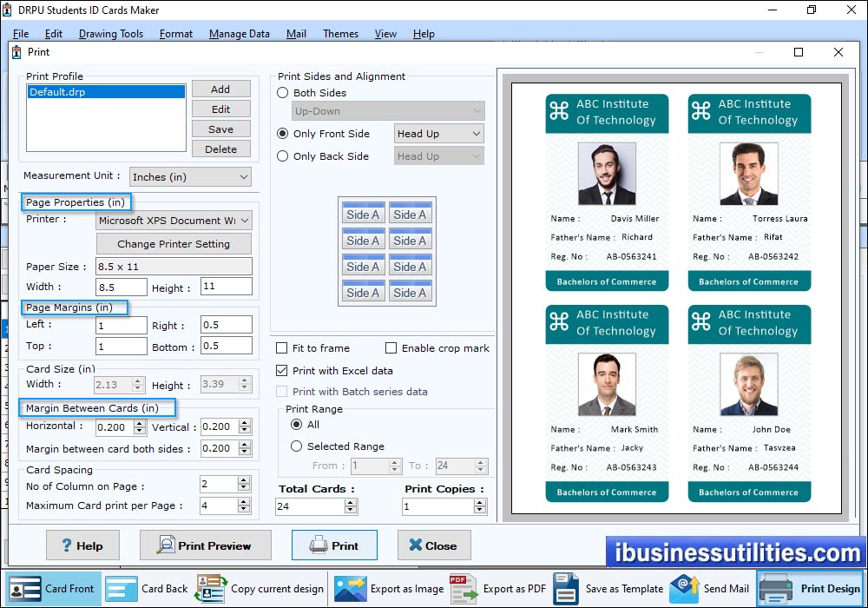Select the Card Front icon
Viewport: 868px width, 608px height.
52,588
